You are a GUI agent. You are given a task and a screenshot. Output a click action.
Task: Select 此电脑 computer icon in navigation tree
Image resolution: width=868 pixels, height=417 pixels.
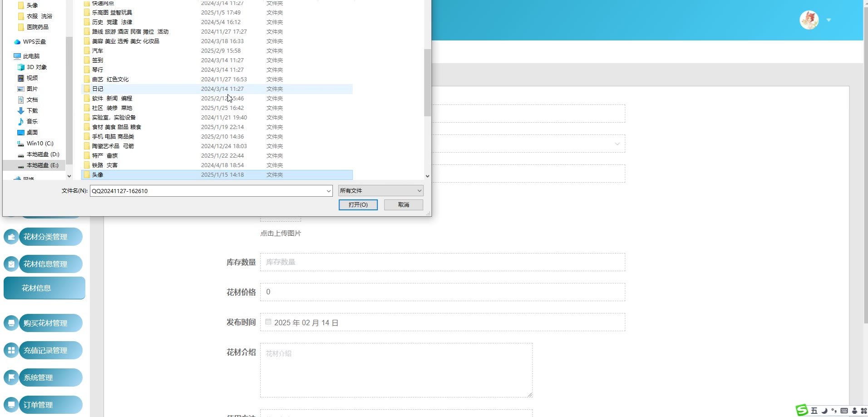pyautogui.click(x=17, y=56)
